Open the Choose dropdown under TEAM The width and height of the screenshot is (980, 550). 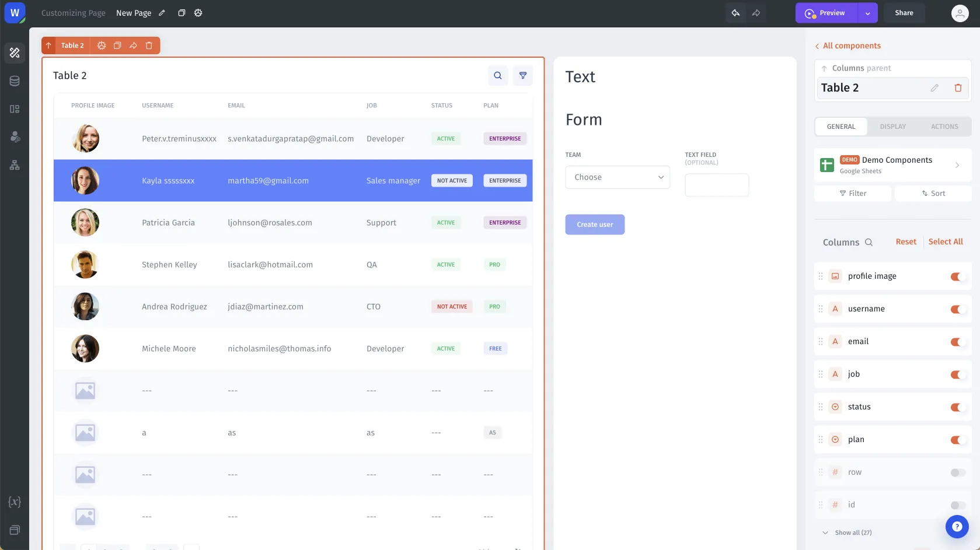pos(617,177)
